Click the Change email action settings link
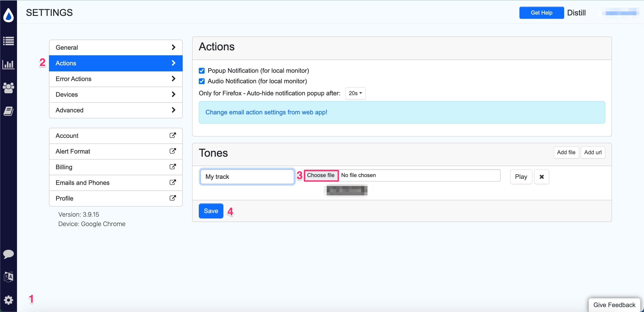Screen dimensions: 644x312 (x=266, y=112)
